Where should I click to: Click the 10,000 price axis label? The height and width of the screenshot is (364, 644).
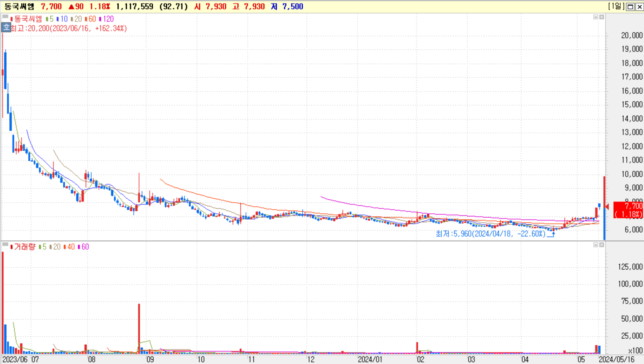click(x=631, y=174)
